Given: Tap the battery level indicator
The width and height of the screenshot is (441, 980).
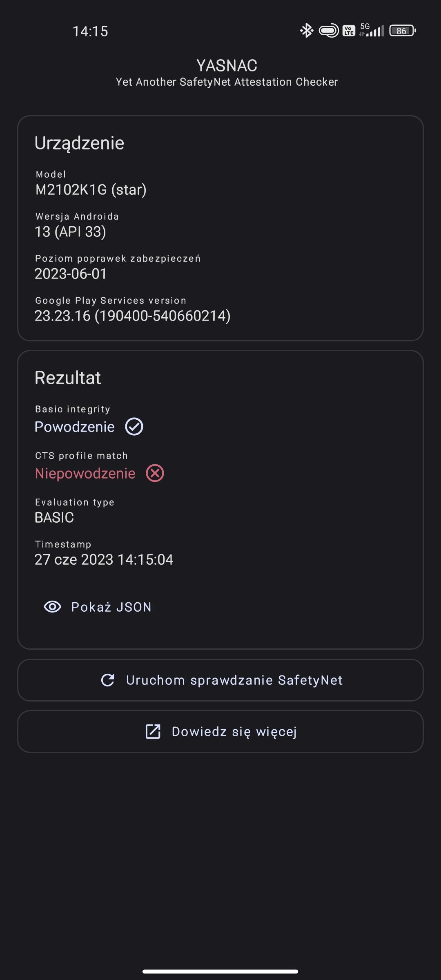Looking at the screenshot, I should 402,31.
